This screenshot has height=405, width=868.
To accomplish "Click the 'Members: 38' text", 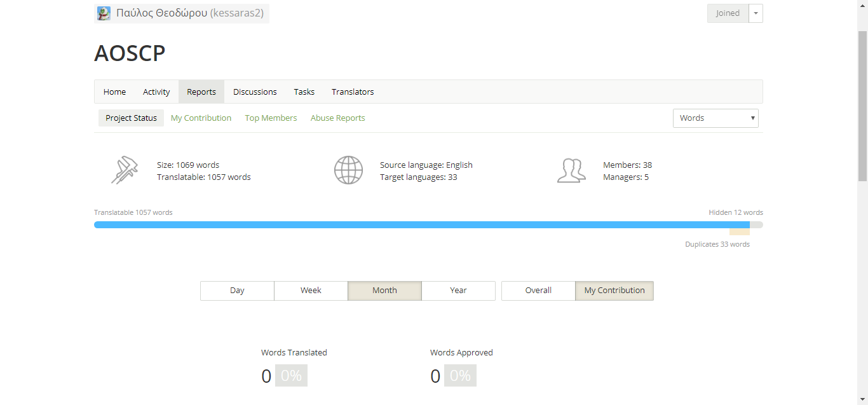I will pyautogui.click(x=627, y=165).
